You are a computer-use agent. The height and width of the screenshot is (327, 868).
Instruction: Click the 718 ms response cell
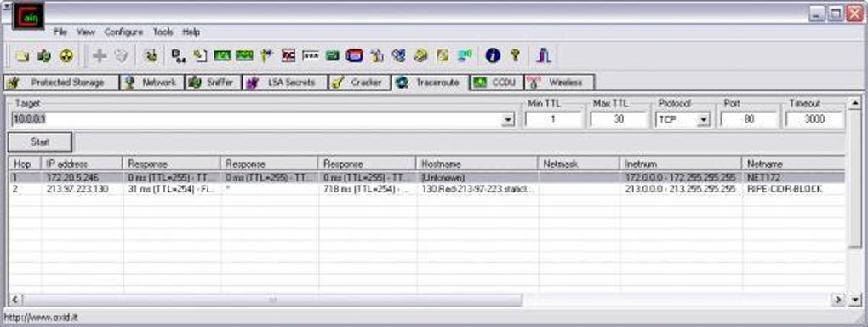[367, 190]
